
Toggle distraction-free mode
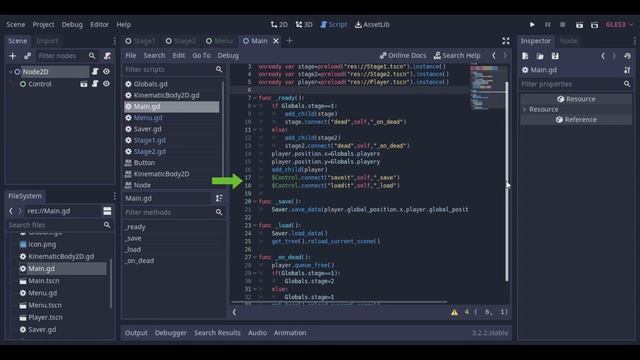pyautogui.click(x=506, y=41)
